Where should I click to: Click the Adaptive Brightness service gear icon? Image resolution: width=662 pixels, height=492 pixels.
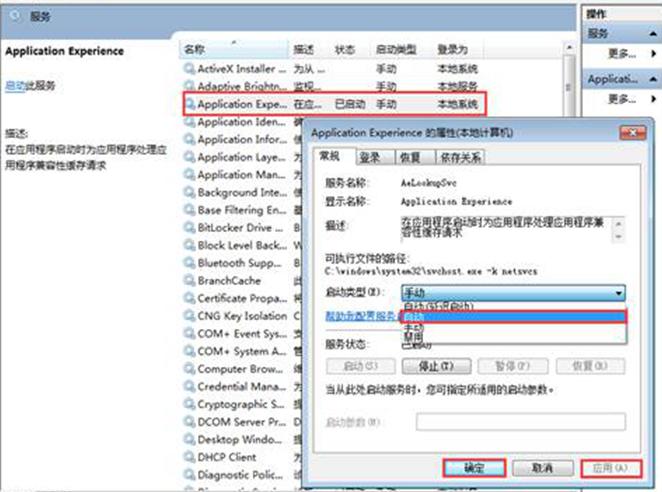click(189, 85)
